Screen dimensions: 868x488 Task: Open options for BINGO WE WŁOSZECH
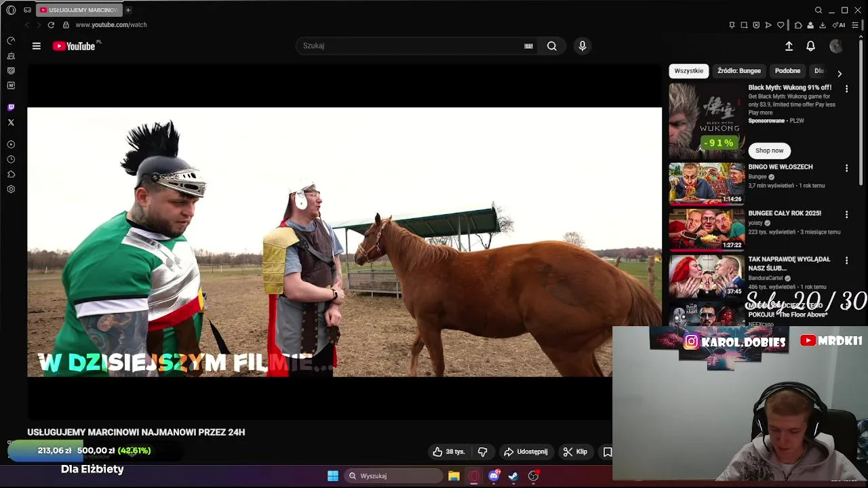[x=846, y=168]
